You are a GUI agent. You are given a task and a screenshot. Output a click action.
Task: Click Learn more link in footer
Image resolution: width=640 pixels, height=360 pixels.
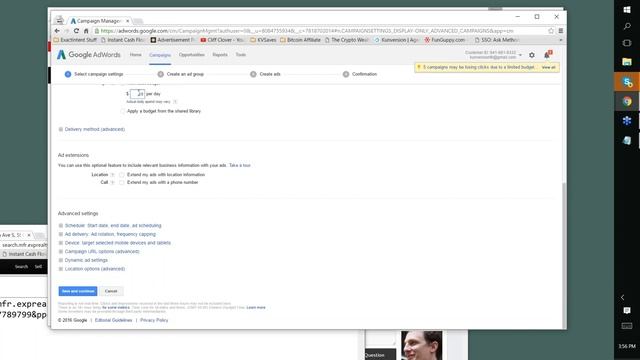[x=256, y=307]
